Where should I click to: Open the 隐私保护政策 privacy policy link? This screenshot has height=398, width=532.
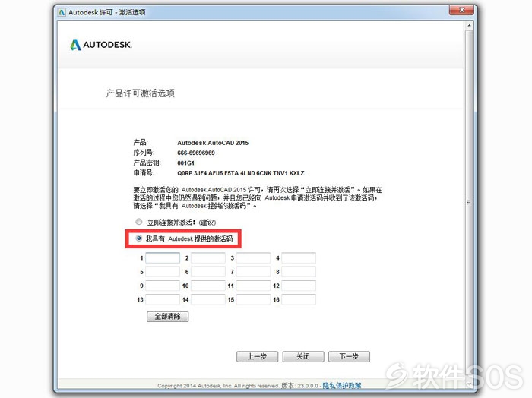(x=342, y=385)
